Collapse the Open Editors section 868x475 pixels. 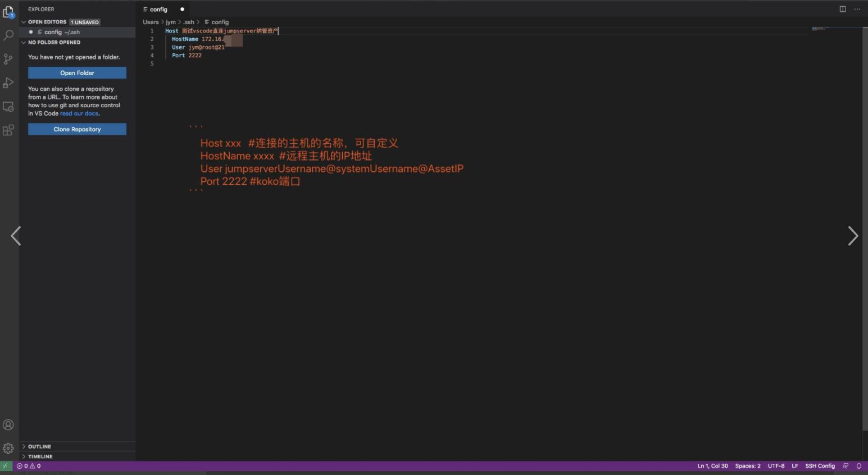coord(24,22)
